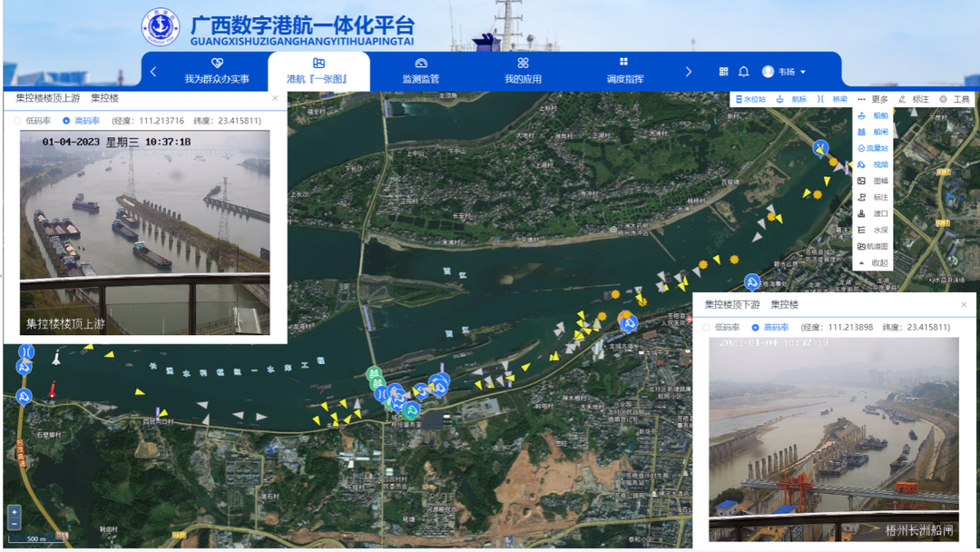Viewport: 980px width, 552px height.
Task: Select 视频 in the layers dropdown list
Action: (873, 165)
